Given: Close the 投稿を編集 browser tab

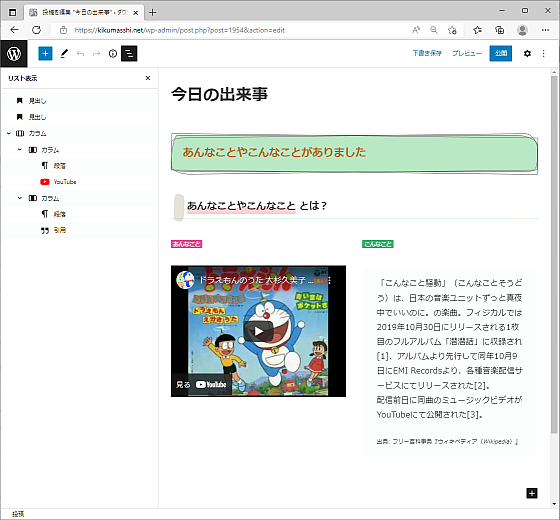Looking at the screenshot, I should [136, 12].
